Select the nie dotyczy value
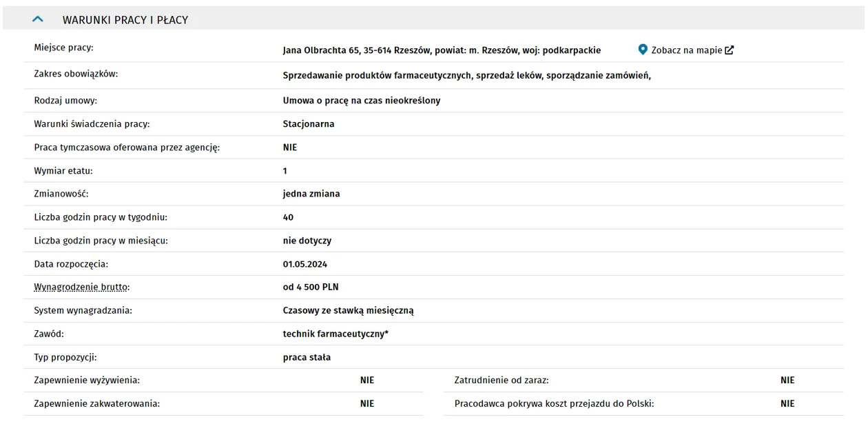This screenshot has width=868, height=435. tap(307, 241)
